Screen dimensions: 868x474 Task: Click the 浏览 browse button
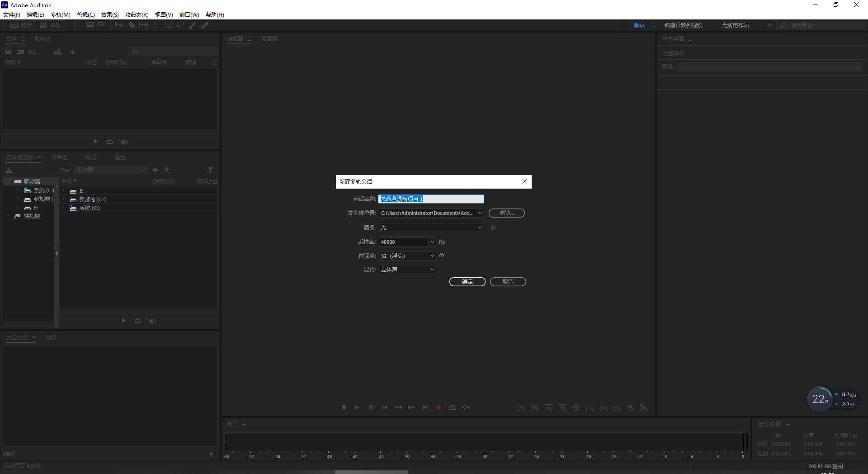pos(506,213)
